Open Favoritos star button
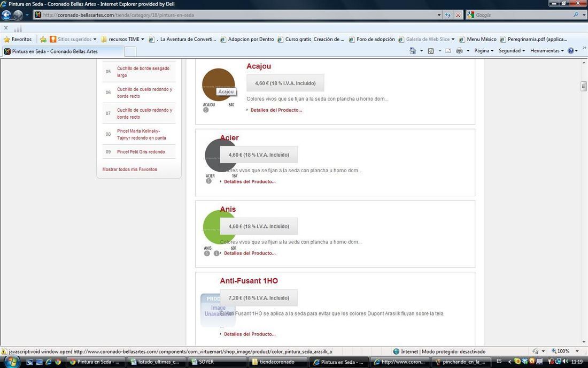Screen dimensions: 588x368 [x=18, y=39]
